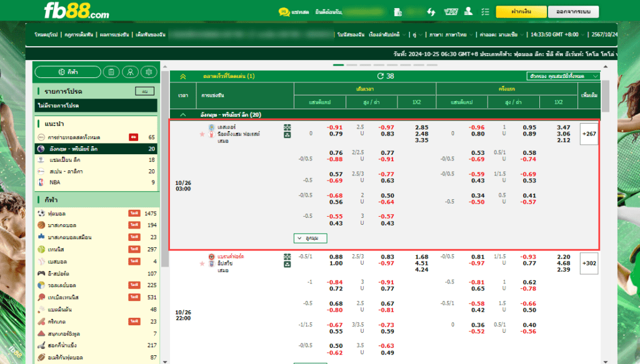Select the volleyball (วอลเลย์บอล) sport icon
Viewport: 640px width, 364px height.
(41, 285)
